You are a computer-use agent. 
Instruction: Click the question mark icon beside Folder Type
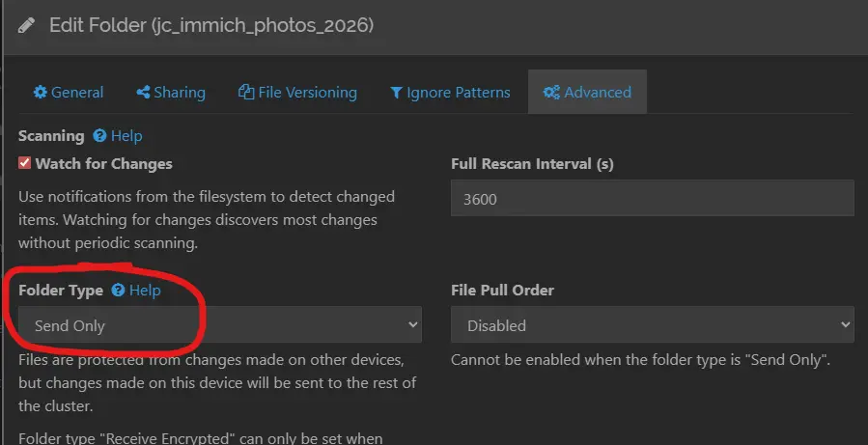pos(118,291)
